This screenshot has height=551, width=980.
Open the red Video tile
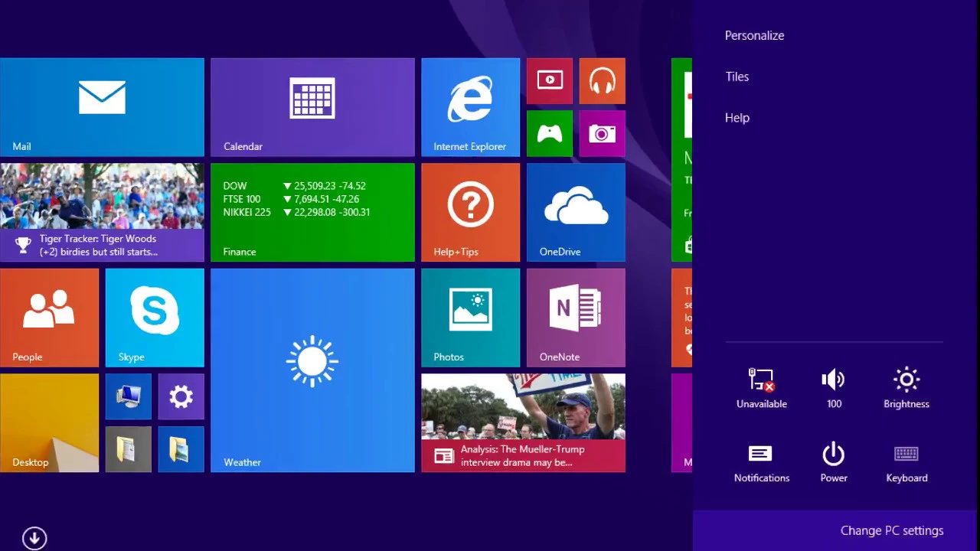(x=550, y=81)
